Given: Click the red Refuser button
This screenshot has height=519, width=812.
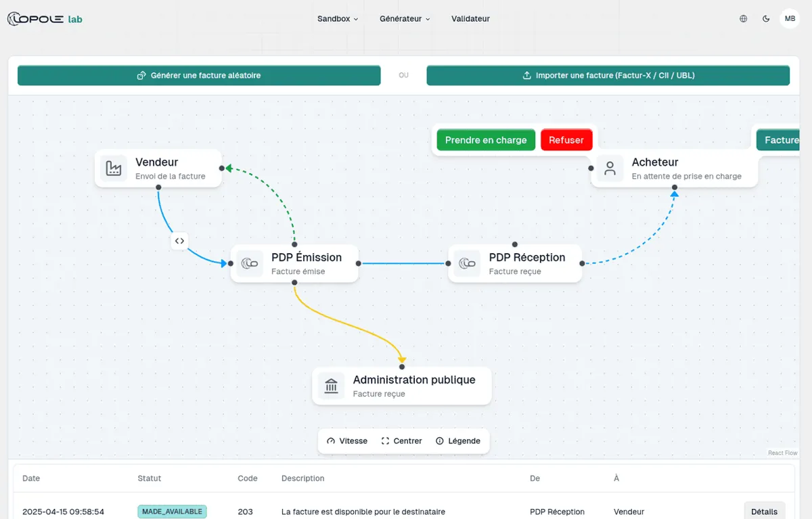Looking at the screenshot, I should coord(566,140).
